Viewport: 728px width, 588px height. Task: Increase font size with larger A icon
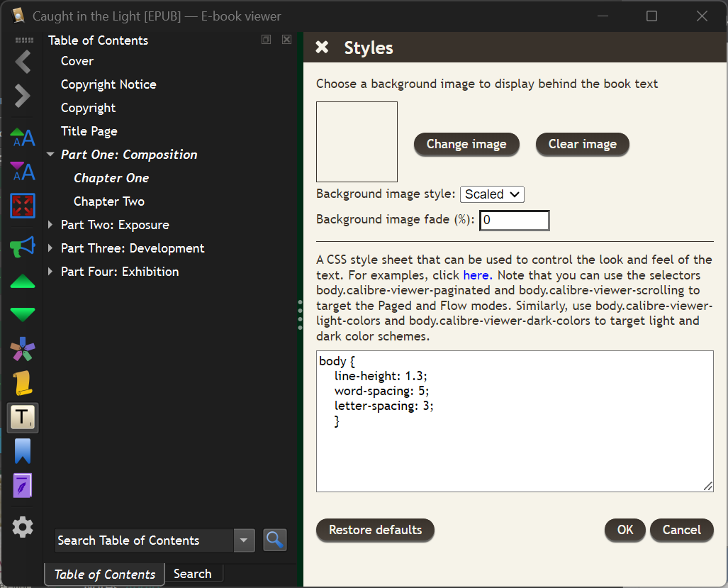pyautogui.click(x=23, y=137)
